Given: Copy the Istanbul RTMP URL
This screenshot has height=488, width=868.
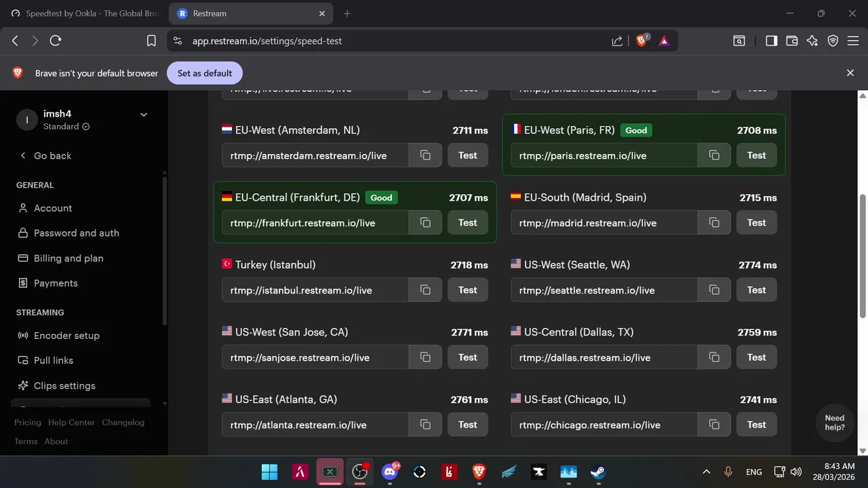Looking at the screenshot, I should click(425, 290).
